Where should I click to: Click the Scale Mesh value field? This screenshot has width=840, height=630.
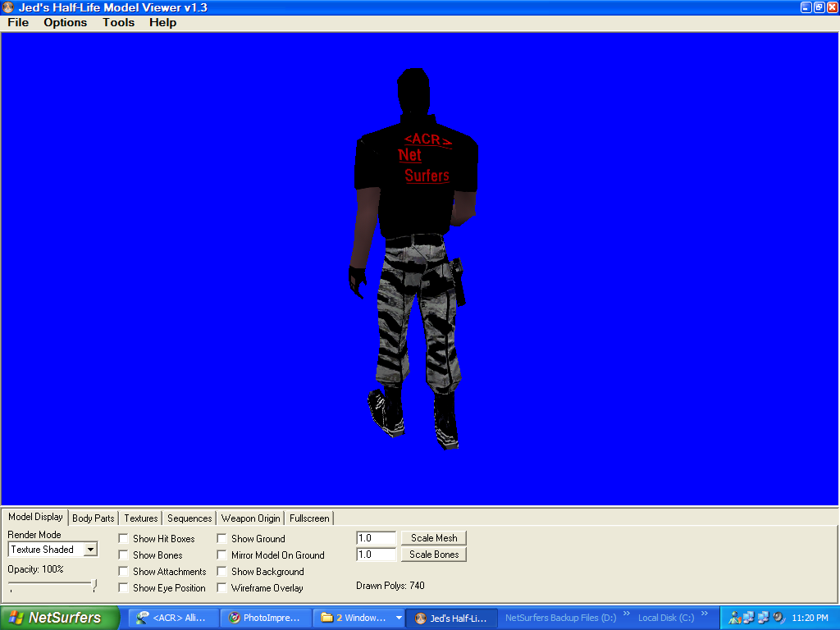[376, 538]
